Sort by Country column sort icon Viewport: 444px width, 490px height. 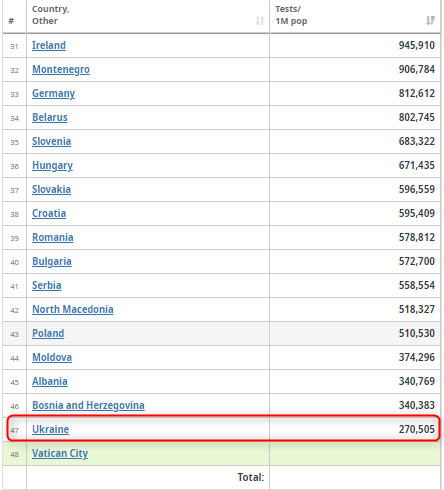[x=260, y=21]
